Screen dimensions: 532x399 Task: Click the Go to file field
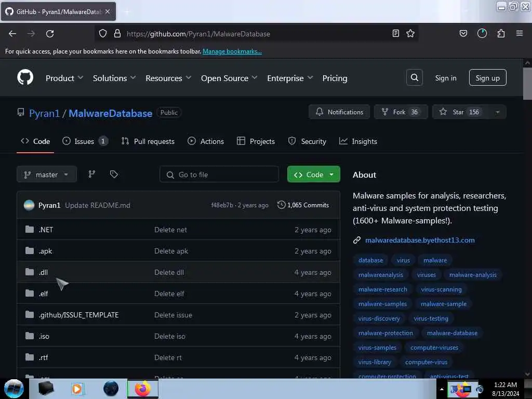[219, 175]
